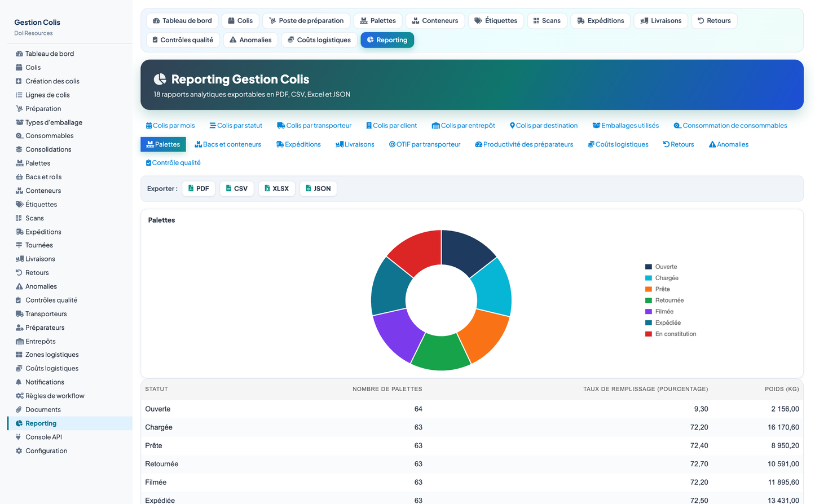Click the Console API plug icon
The height and width of the screenshot is (504, 815).
click(19, 437)
